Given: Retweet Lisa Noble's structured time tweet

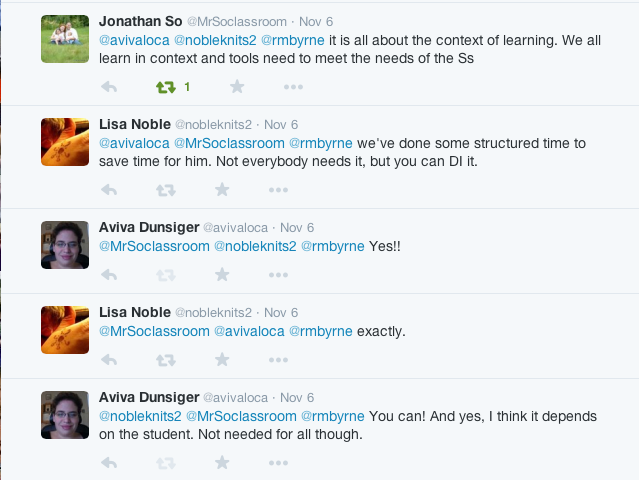Looking at the screenshot, I should pyautogui.click(x=166, y=190).
